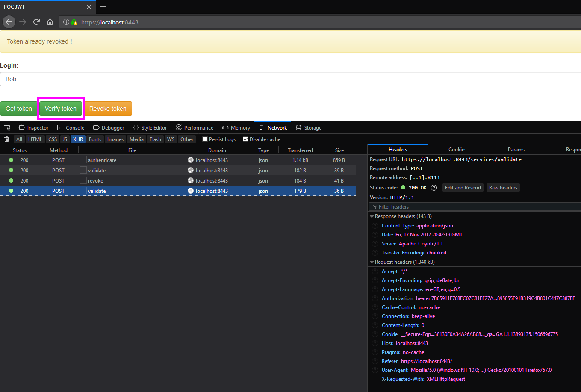The image size is (581, 392).
Task: Open the site information icon in address bar
Action: (x=66, y=22)
